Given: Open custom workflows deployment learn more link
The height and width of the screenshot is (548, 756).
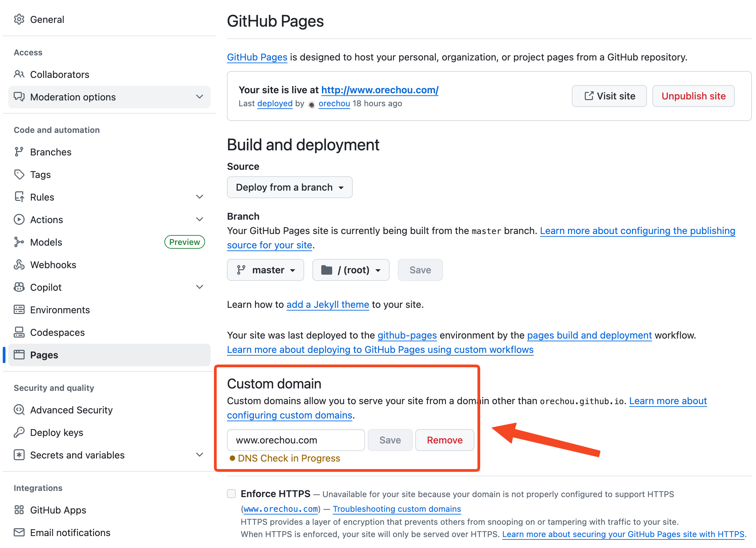Looking at the screenshot, I should tap(380, 350).
